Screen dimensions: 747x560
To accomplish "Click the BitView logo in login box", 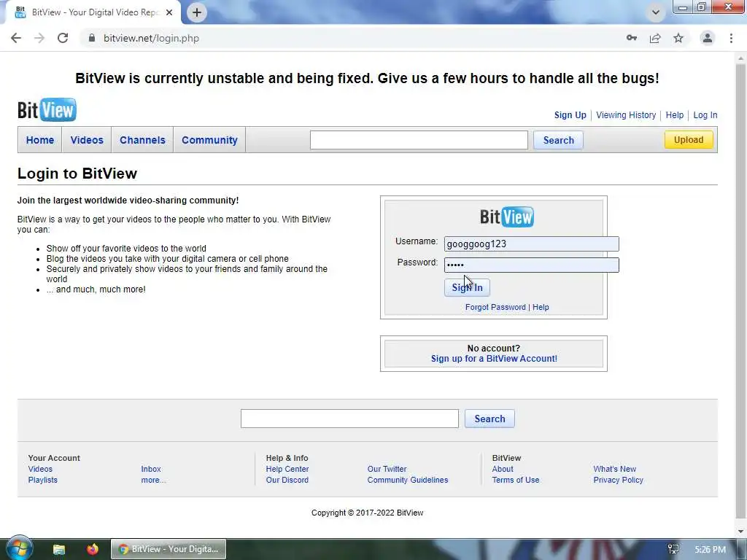I will [x=507, y=217].
